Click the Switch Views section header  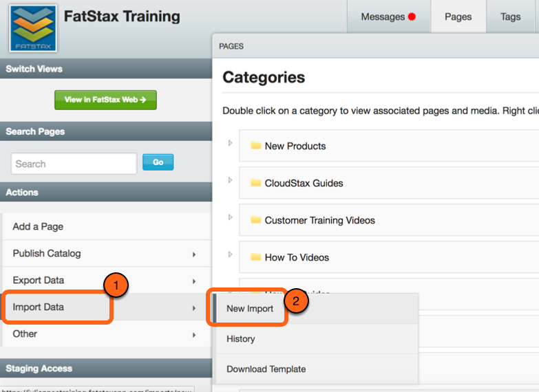pos(106,69)
